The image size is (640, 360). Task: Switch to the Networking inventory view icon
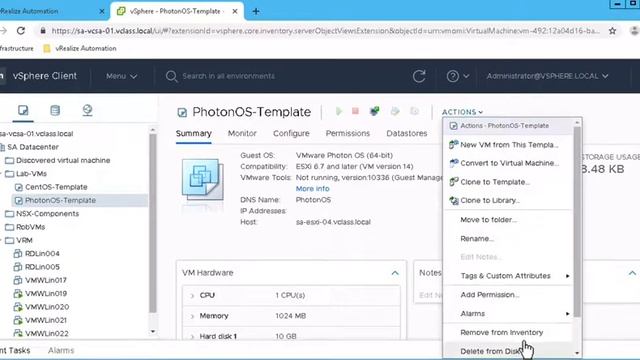click(x=87, y=110)
